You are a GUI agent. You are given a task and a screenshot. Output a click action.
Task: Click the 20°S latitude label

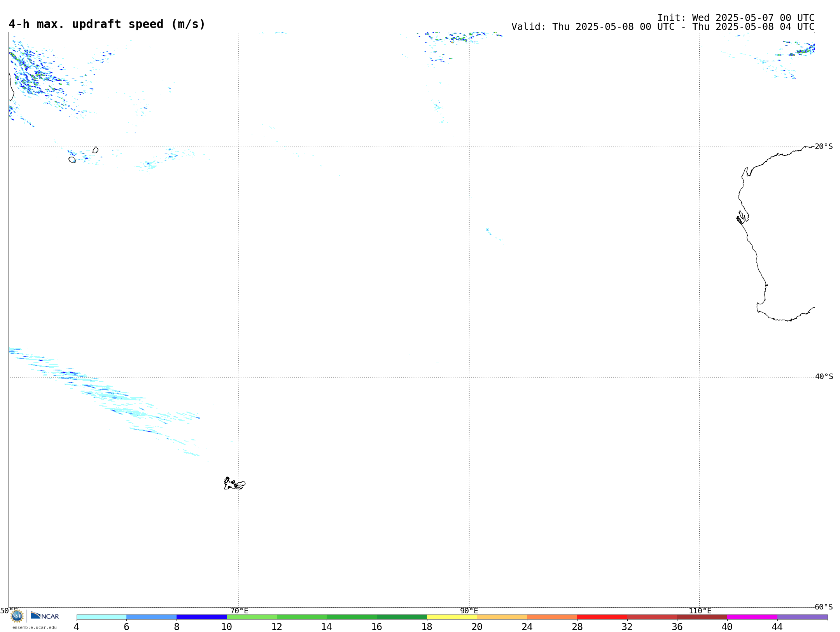824,146
